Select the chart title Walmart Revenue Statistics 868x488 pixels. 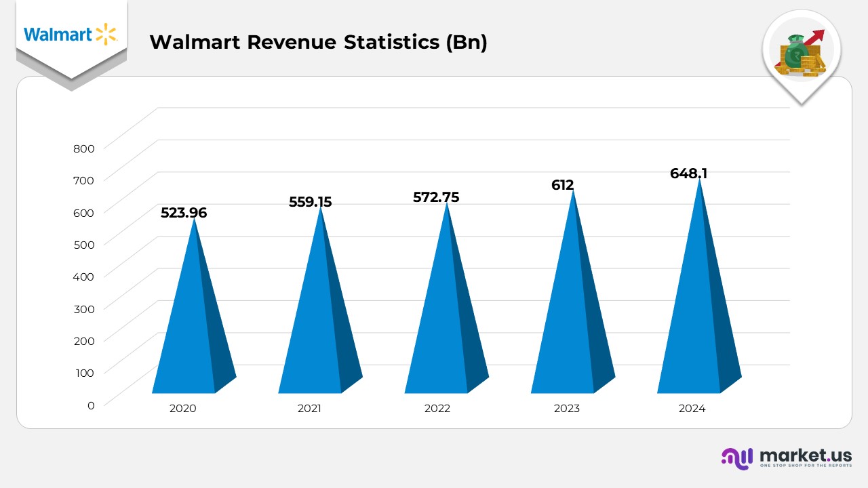(318, 42)
